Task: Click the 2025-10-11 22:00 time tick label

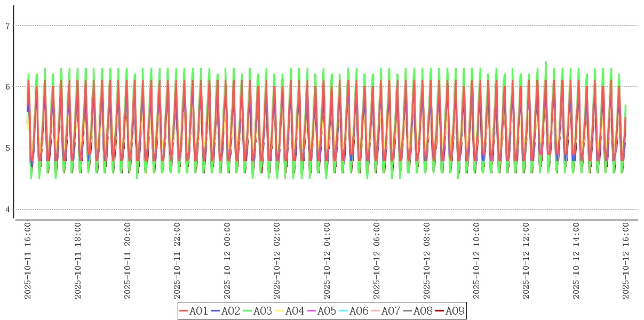Action: tap(177, 261)
